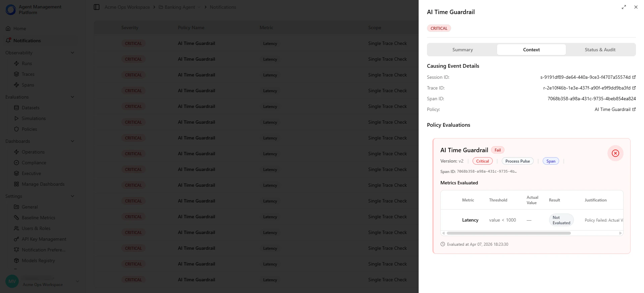Image resolution: width=644 pixels, height=293 pixels.
Task: Open the Session ID external link icon
Action: tap(634, 77)
